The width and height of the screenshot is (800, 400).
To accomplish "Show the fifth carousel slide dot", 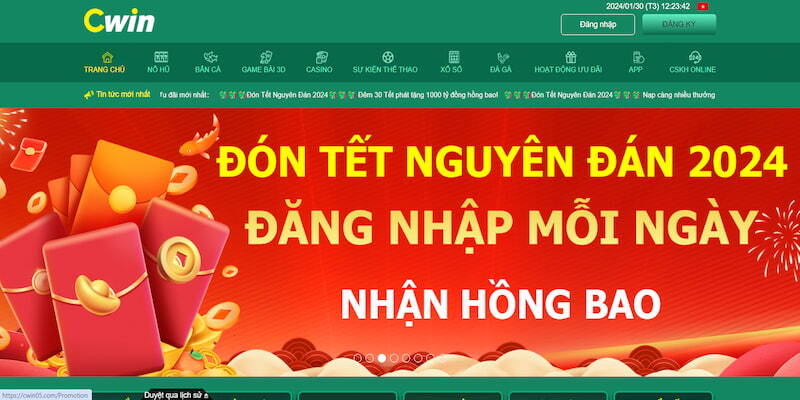I will click(x=406, y=358).
